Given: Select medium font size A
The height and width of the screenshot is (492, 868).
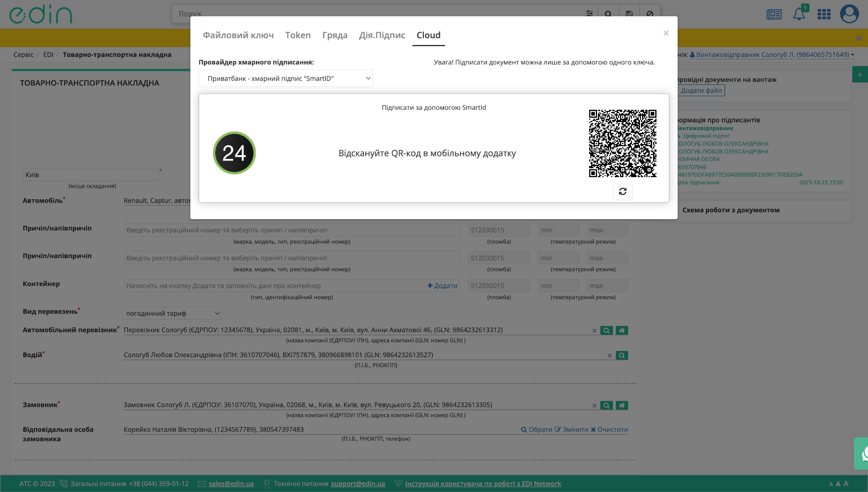Looking at the screenshot, I should pyautogui.click(x=838, y=484).
